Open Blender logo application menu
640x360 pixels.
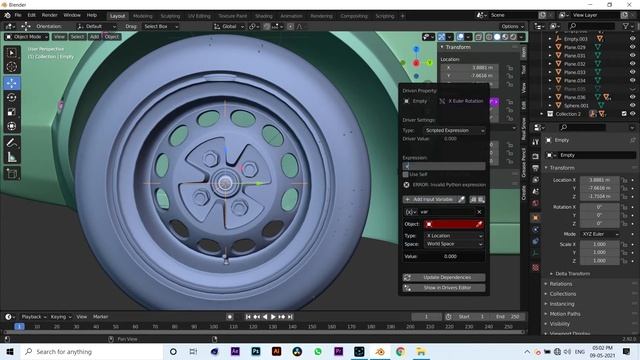(7, 16)
